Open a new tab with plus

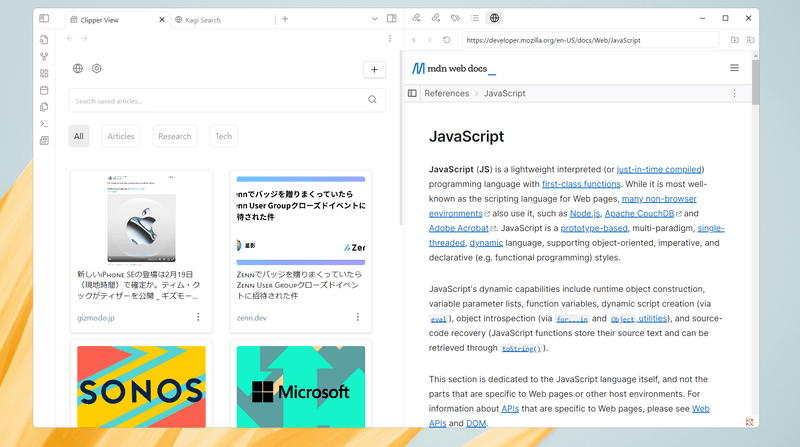285,19
